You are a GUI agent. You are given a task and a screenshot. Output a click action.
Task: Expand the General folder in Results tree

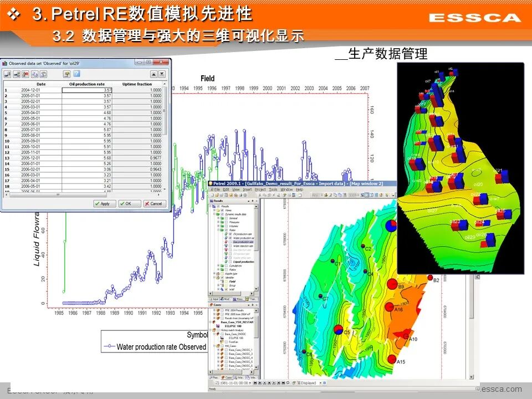[218, 218]
